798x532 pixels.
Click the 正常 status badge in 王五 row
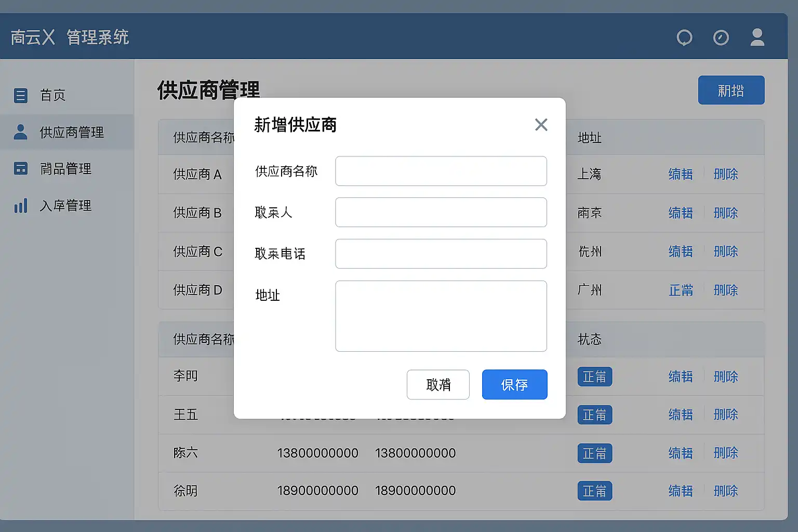(595, 415)
